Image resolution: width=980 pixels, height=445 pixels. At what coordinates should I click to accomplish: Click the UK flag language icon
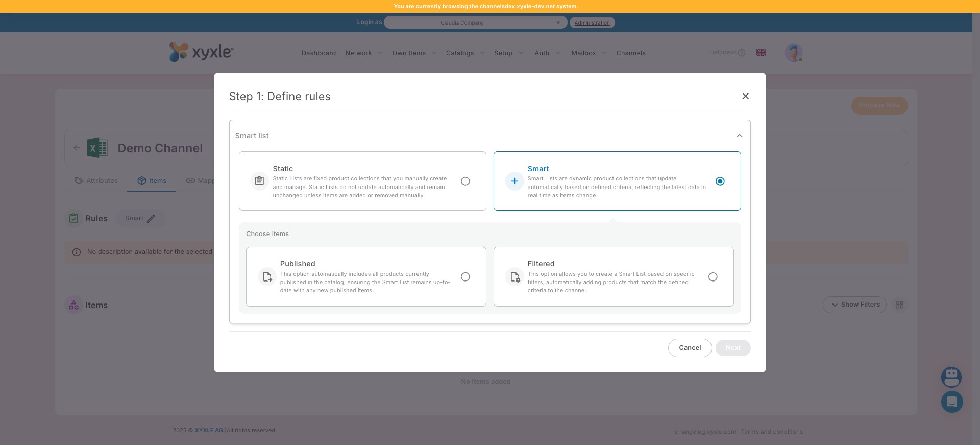[x=761, y=53]
